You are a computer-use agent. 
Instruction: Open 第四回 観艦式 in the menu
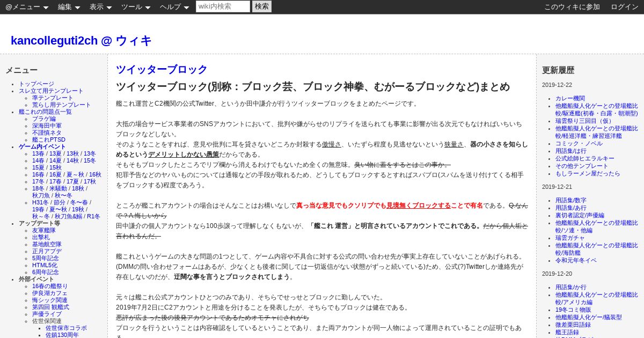coord(50,307)
